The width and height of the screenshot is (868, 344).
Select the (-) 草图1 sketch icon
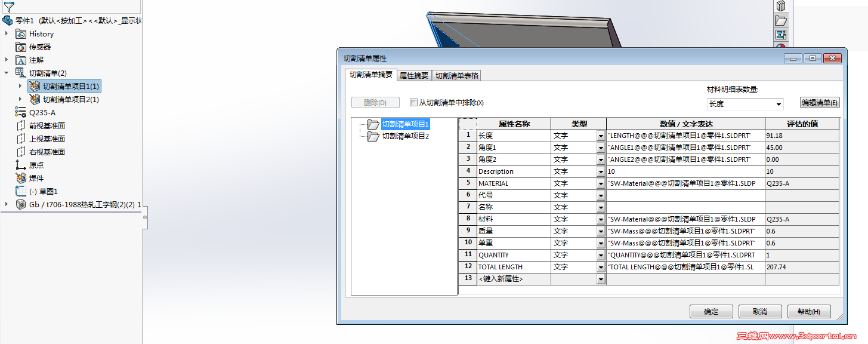[21, 192]
